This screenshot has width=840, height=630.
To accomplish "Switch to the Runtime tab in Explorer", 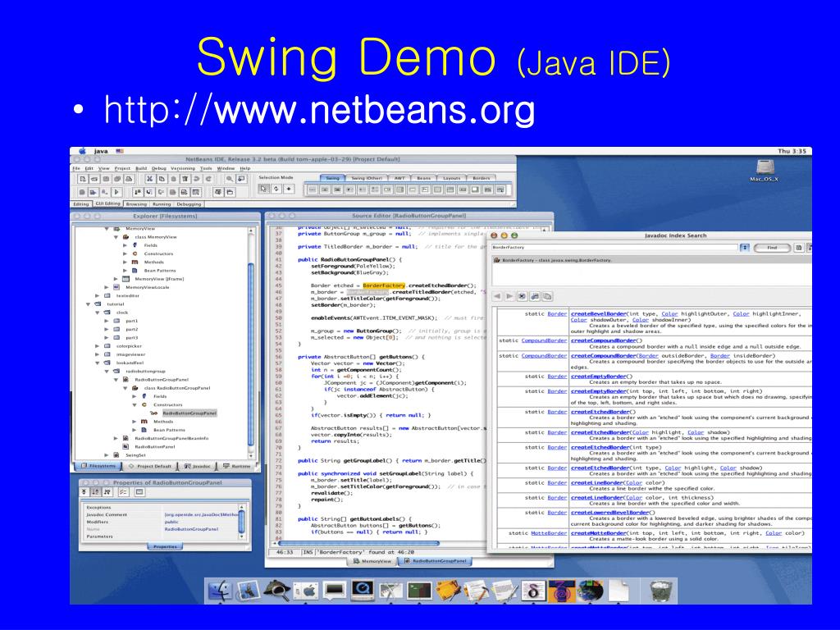I will click(236, 466).
